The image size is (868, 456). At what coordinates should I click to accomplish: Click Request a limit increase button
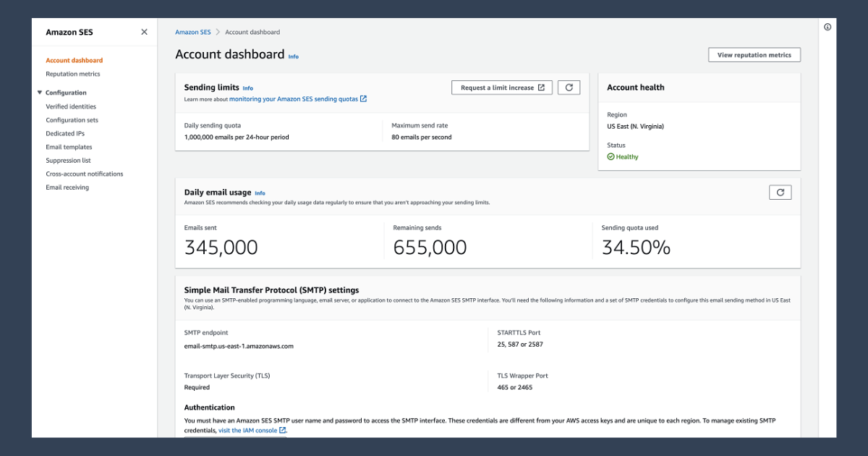tap(502, 88)
